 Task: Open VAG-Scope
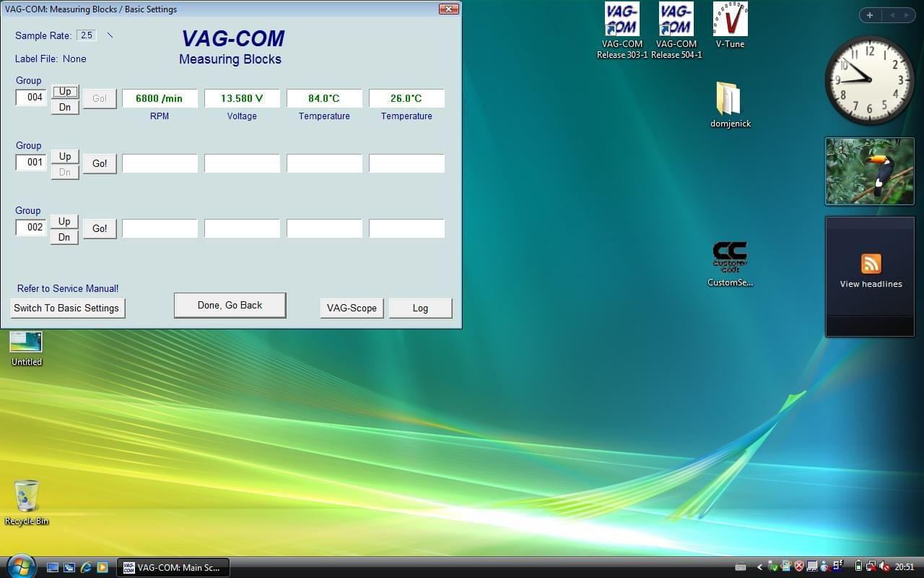point(352,308)
